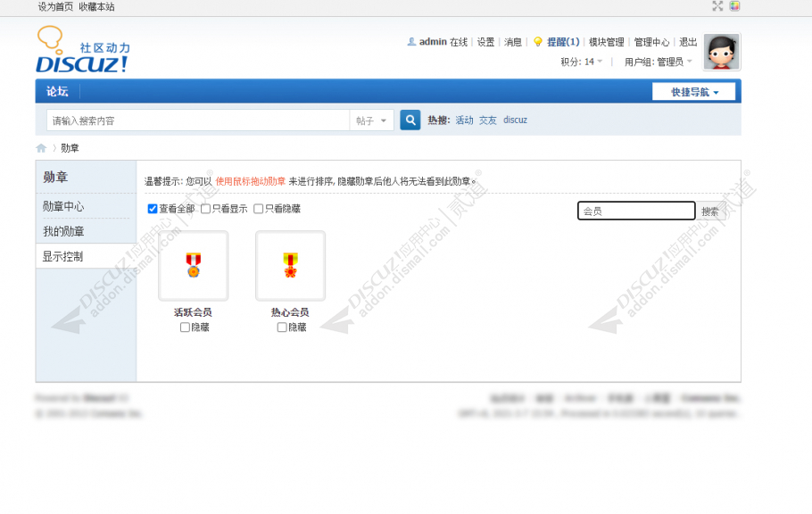Check the 查看全部 checkbox

tap(153, 209)
